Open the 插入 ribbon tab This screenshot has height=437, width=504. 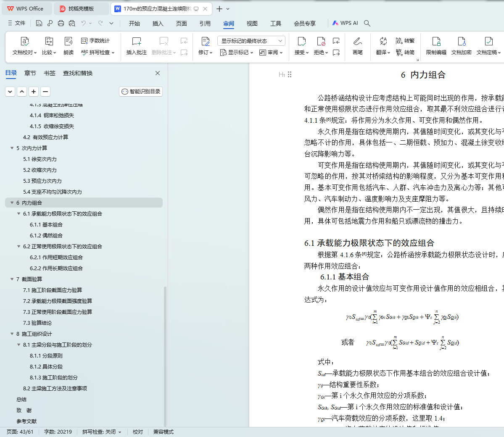158,24
